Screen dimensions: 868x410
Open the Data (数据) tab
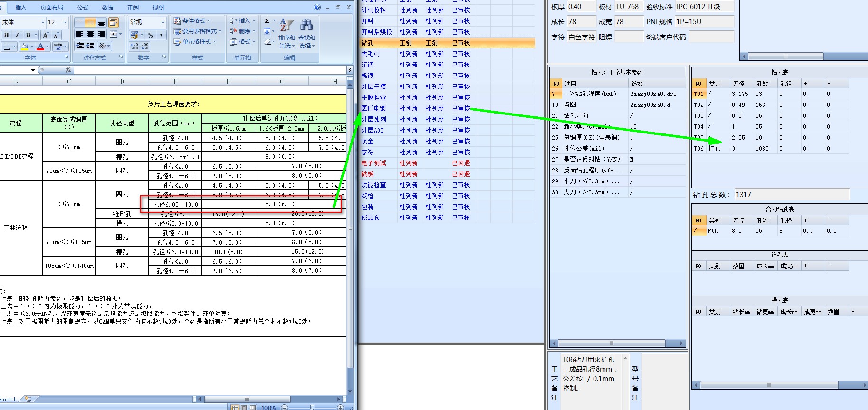tap(108, 8)
